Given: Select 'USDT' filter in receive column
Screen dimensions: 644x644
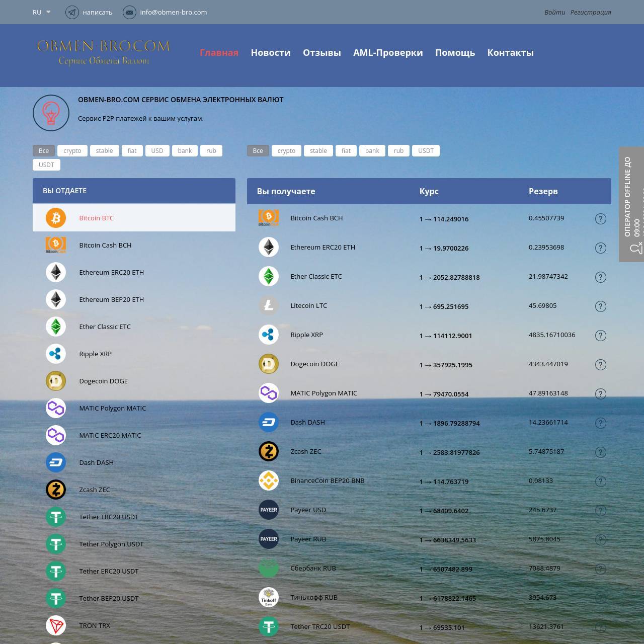Looking at the screenshot, I should [x=426, y=150].
